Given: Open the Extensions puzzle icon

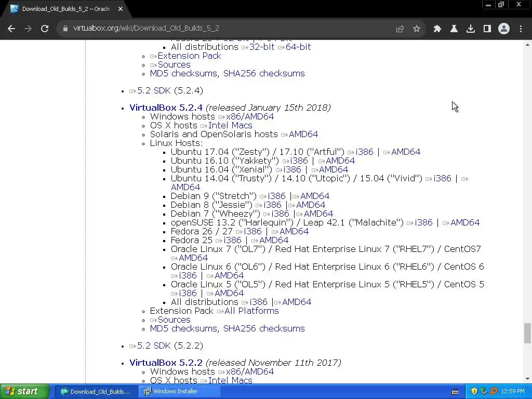Looking at the screenshot, I should point(437,29).
